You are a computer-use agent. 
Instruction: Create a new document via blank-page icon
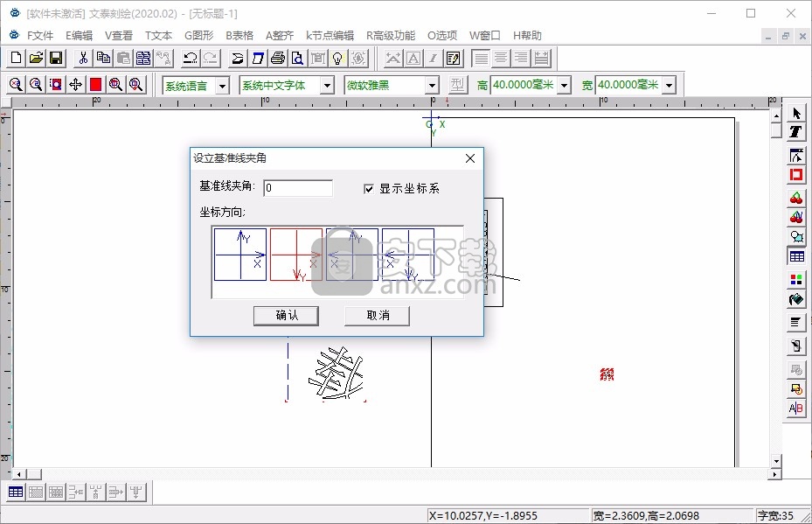click(16, 58)
